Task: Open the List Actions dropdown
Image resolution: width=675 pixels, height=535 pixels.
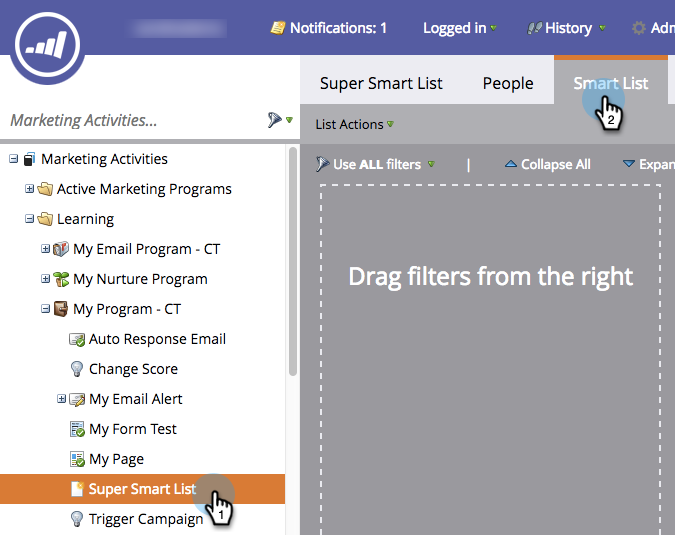Action: pos(354,124)
